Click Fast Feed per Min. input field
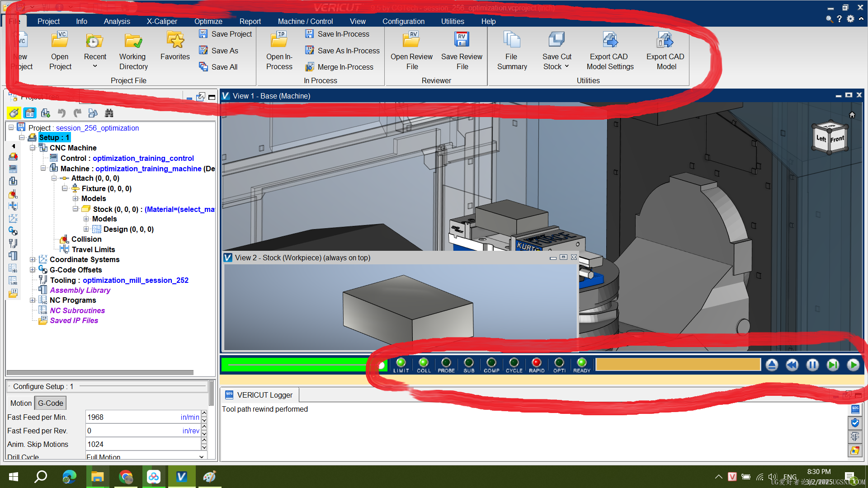 pyautogui.click(x=143, y=417)
